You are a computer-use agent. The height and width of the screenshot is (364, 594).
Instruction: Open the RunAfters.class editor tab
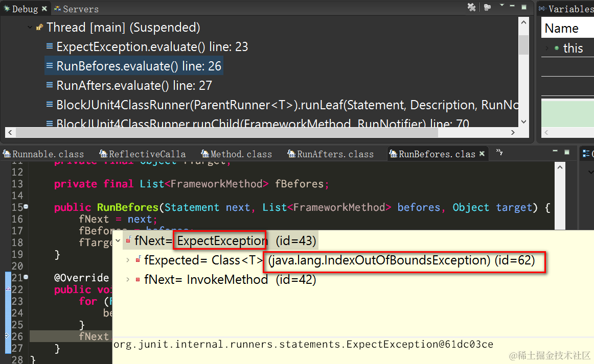coord(330,154)
